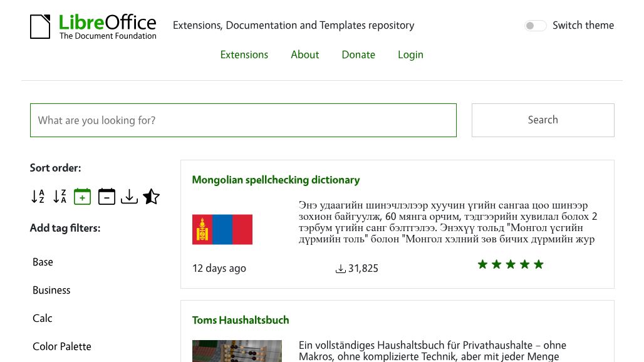
Task: Click 'Extensions, Documentation and Templates repository' heading
Action: pyautogui.click(x=293, y=26)
